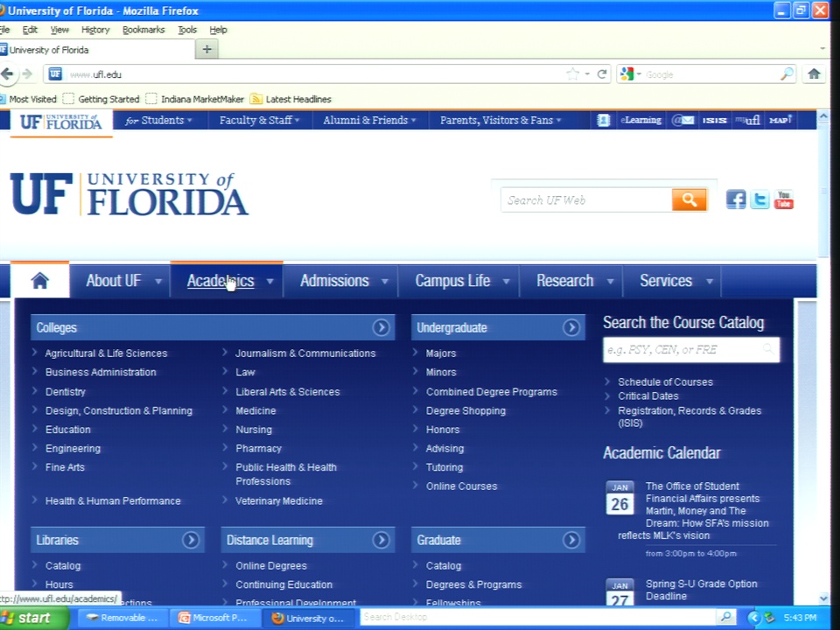The height and width of the screenshot is (630, 840).
Task: Open the Campus Life dropdown arrow
Action: (x=506, y=281)
